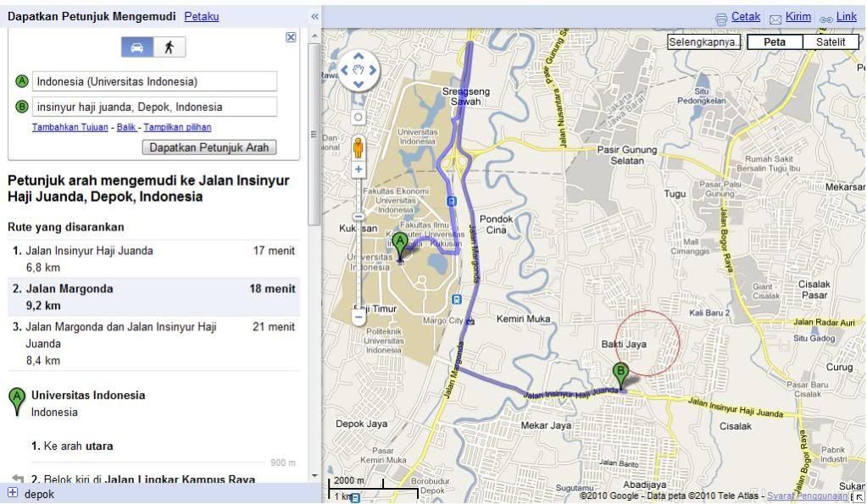
Task: Open the Selengkapnya dropdown
Action: click(x=703, y=42)
